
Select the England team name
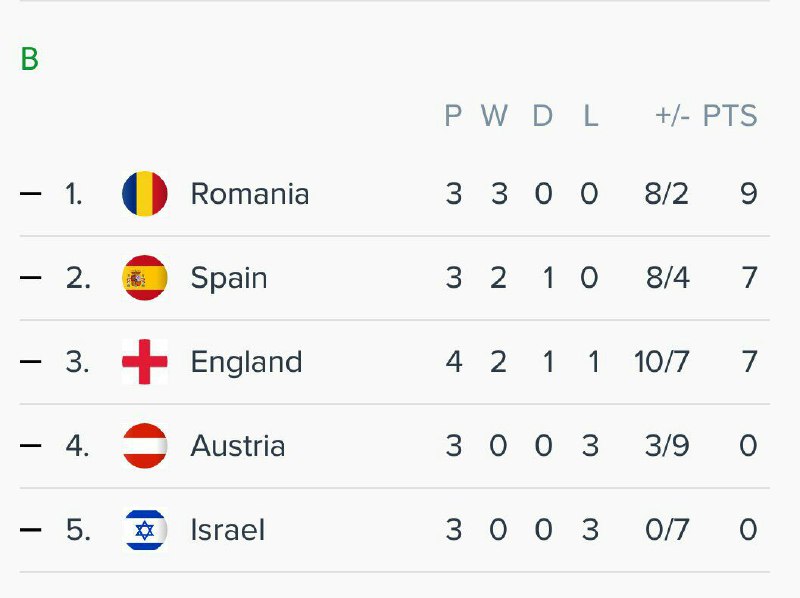point(246,362)
